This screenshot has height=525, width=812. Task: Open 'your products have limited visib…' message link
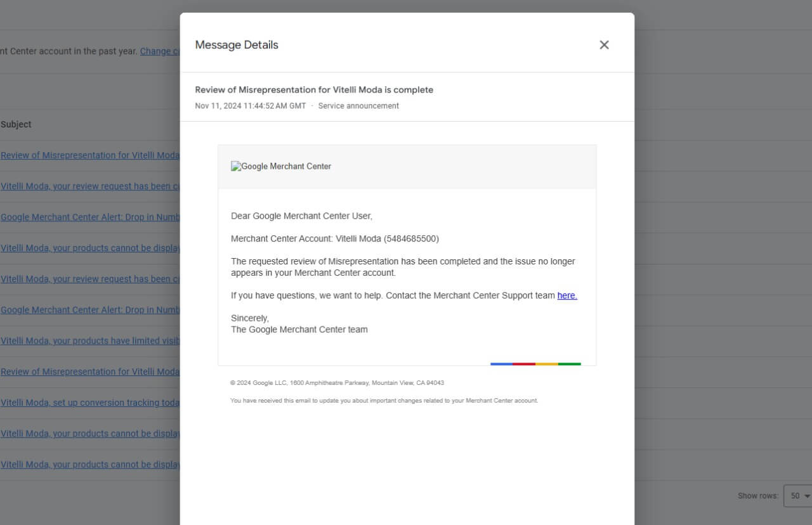pos(90,340)
